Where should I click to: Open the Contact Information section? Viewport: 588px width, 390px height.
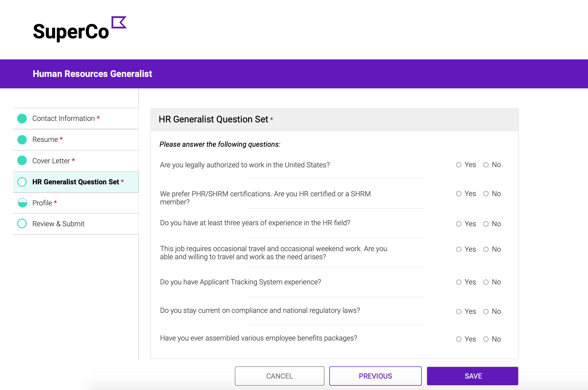point(63,119)
